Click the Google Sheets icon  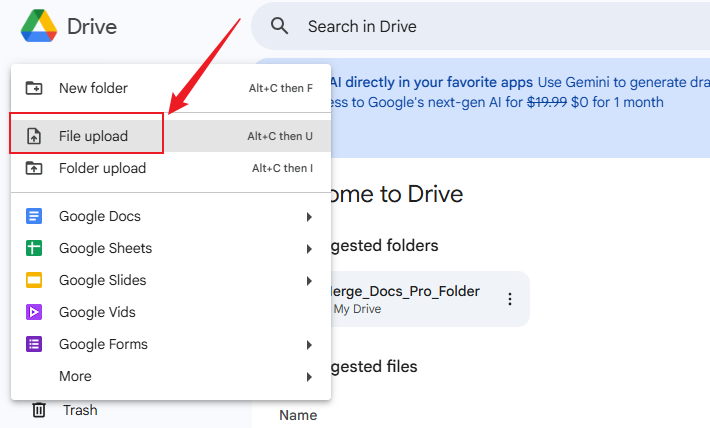[34, 248]
